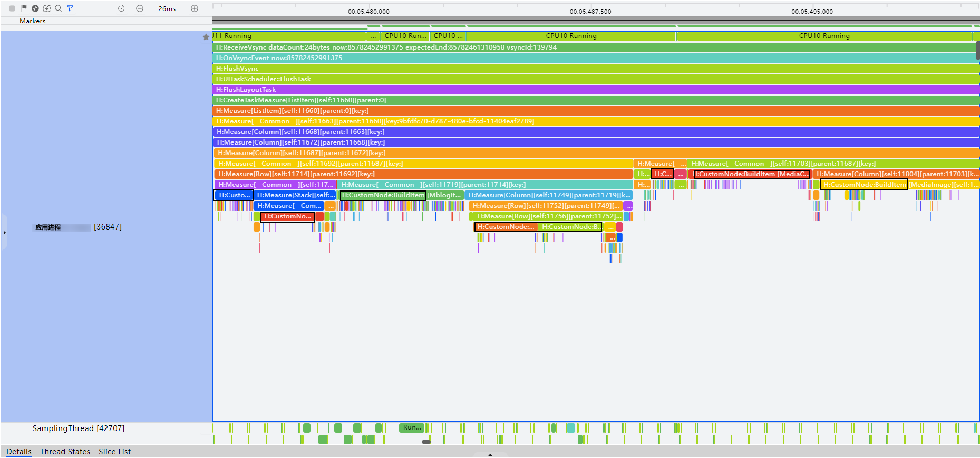Select the H:UITaskScheduler::FlushTask slice

click(x=595, y=79)
